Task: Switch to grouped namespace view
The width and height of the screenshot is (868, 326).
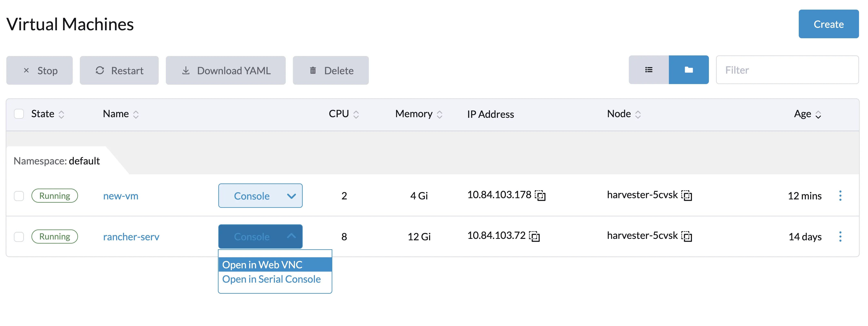Action: [689, 70]
